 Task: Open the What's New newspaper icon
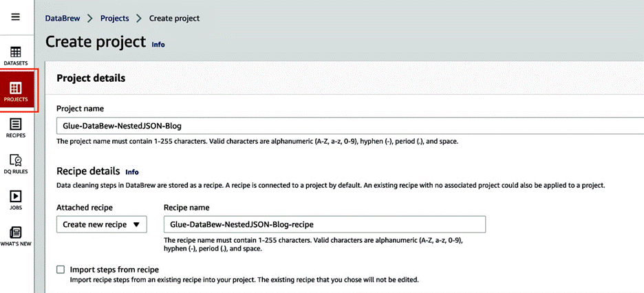(16, 232)
